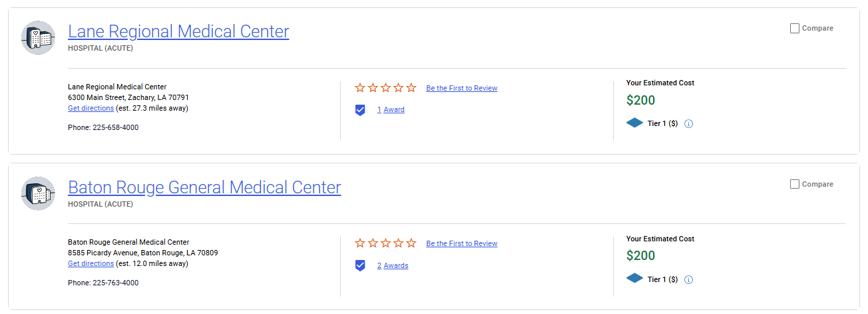Be the first to review Baton Rouge General
Screen dimensions: 868x314
(x=461, y=243)
